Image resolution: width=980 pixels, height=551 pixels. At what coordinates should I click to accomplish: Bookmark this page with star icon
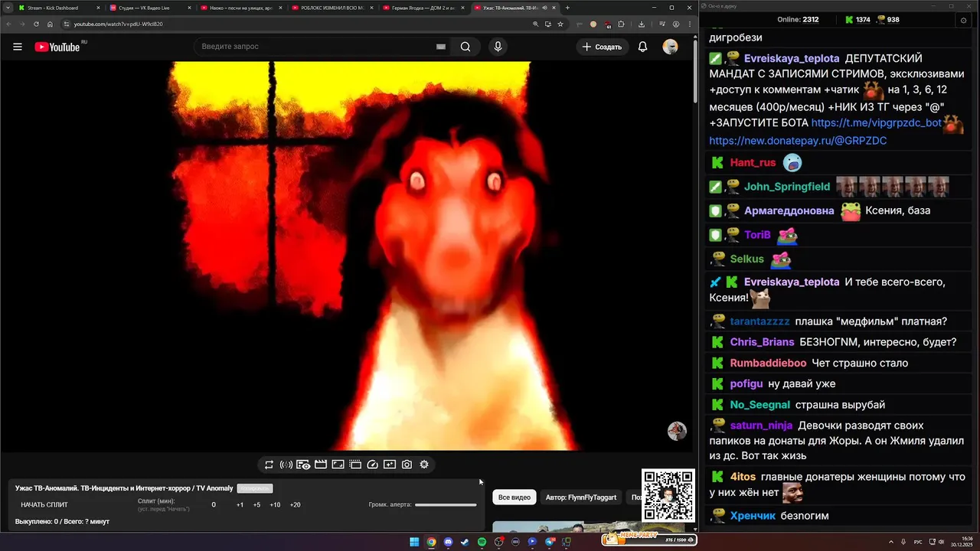click(x=560, y=24)
